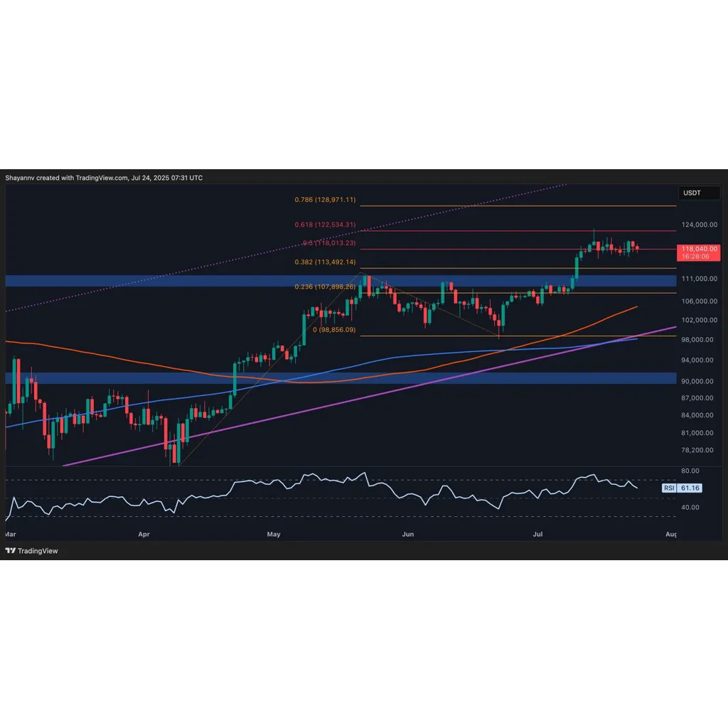This screenshot has height=728, width=728.
Task: Click the 78,200.00 price axis label
Action: point(697,450)
